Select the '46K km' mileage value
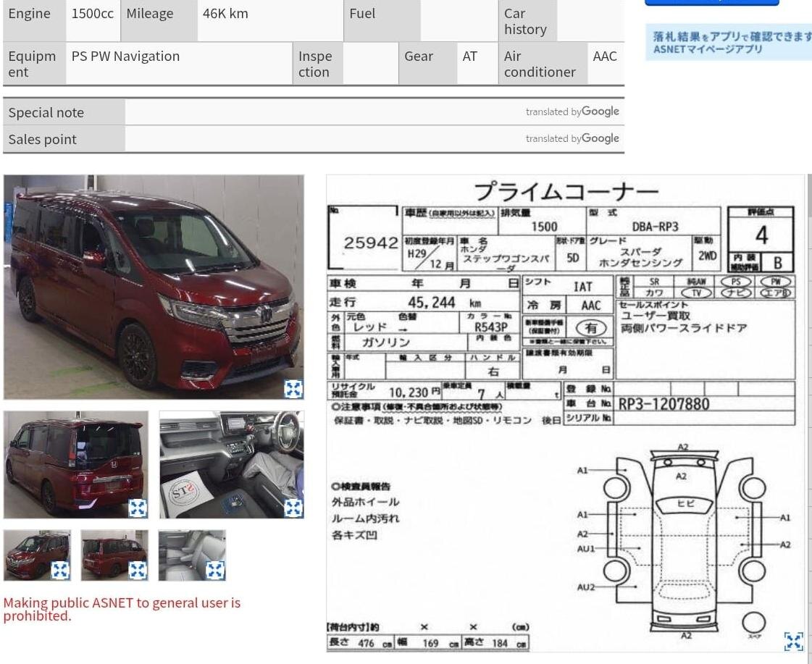The width and height of the screenshot is (812, 664). (225, 14)
